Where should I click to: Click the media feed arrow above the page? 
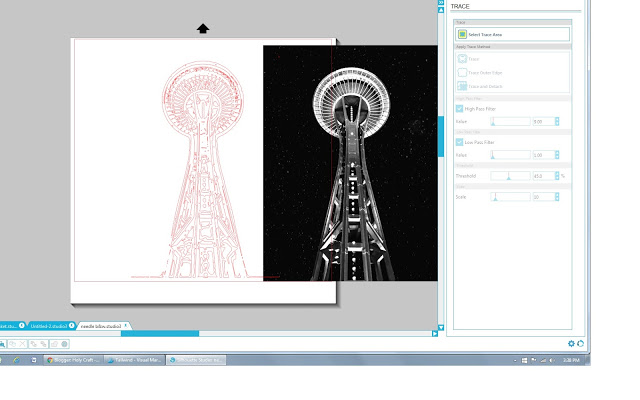point(203,29)
